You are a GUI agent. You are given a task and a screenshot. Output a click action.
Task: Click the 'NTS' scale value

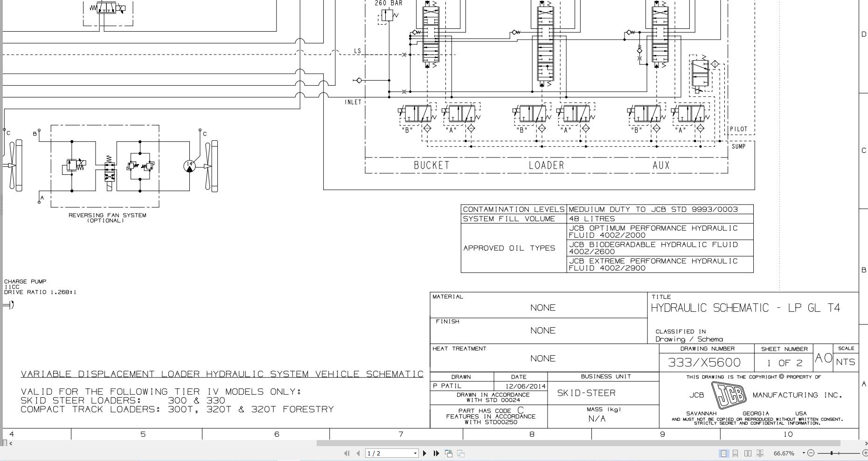pos(846,362)
